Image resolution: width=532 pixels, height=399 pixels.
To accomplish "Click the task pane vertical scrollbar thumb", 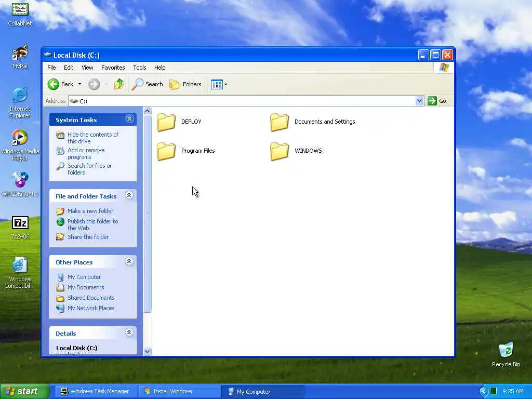I will point(147,214).
